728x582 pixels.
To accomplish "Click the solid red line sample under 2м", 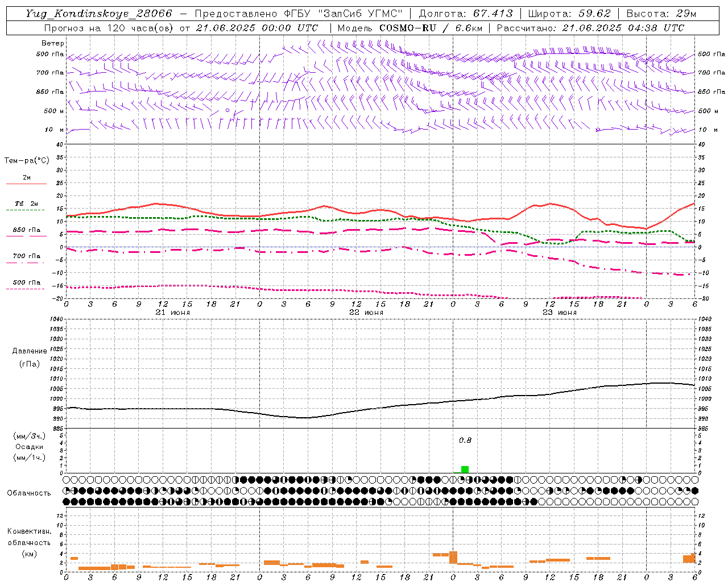I will point(26,184).
